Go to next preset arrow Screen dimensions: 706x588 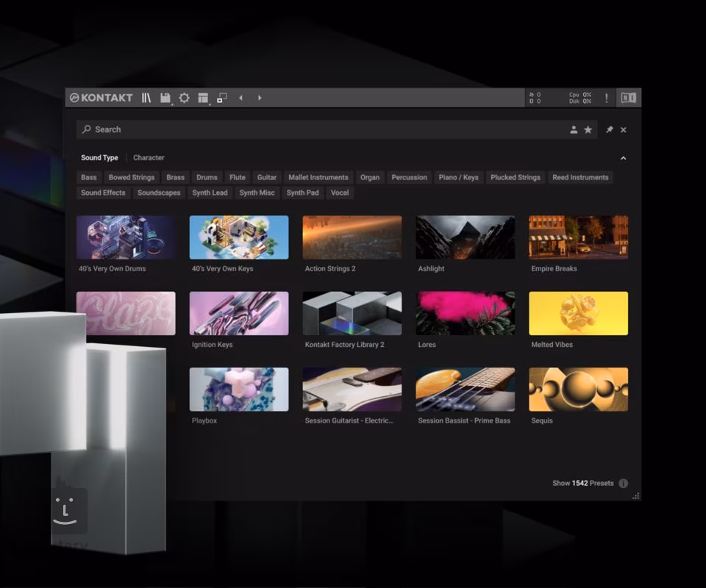click(x=260, y=98)
